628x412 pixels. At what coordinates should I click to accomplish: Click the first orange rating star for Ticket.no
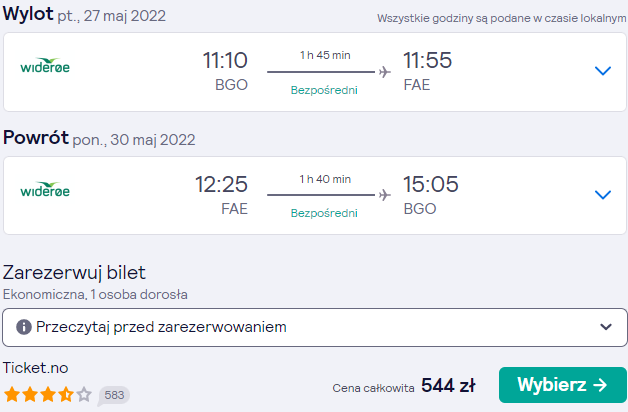[x=12, y=394]
